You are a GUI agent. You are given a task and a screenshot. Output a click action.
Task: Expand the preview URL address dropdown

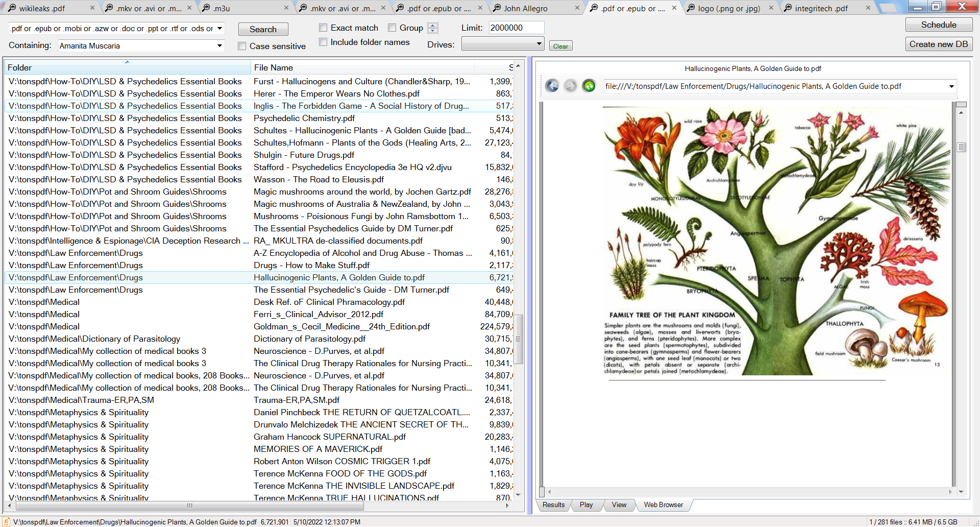pyautogui.click(x=951, y=86)
